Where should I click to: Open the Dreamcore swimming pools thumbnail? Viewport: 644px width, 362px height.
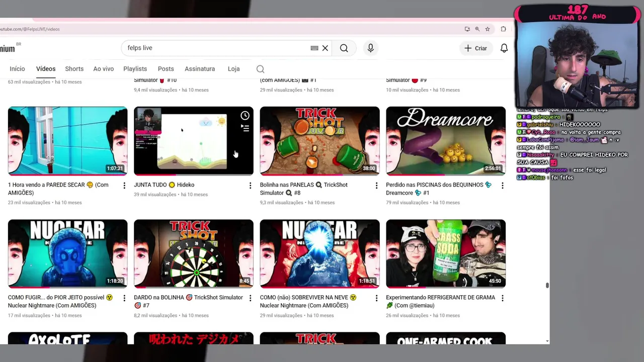(446, 140)
